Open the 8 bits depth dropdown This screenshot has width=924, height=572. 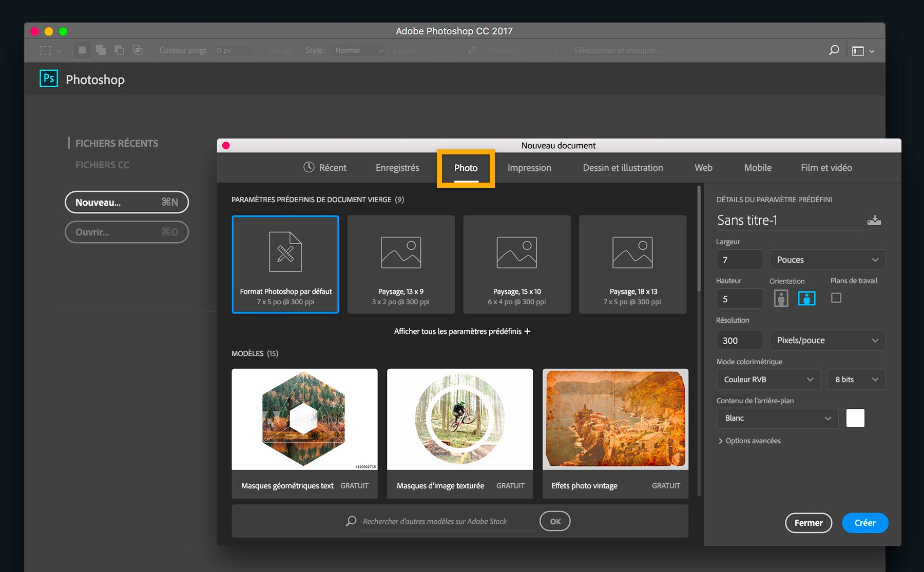(x=856, y=379)
